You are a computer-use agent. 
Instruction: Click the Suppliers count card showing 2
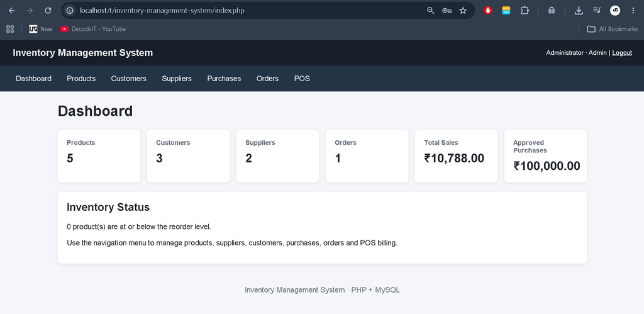click(x=277, y=156)
